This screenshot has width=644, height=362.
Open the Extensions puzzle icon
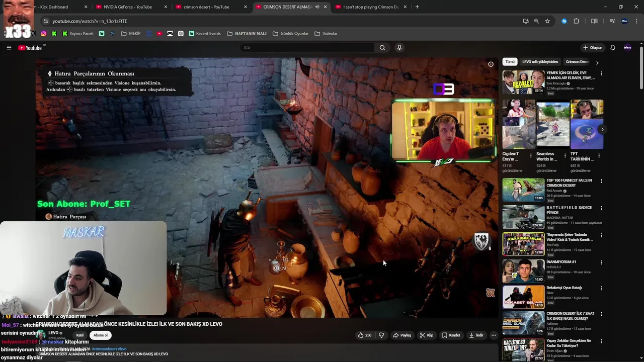coord(577,21)
